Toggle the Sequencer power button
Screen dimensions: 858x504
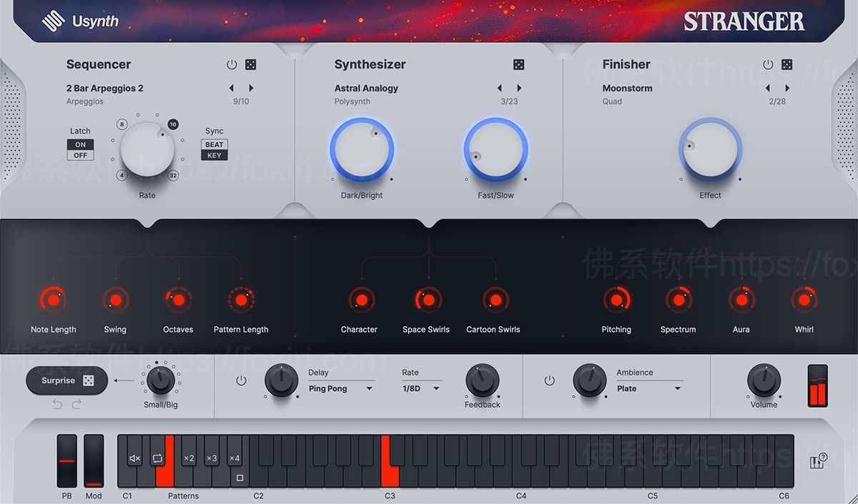(232, 64)
